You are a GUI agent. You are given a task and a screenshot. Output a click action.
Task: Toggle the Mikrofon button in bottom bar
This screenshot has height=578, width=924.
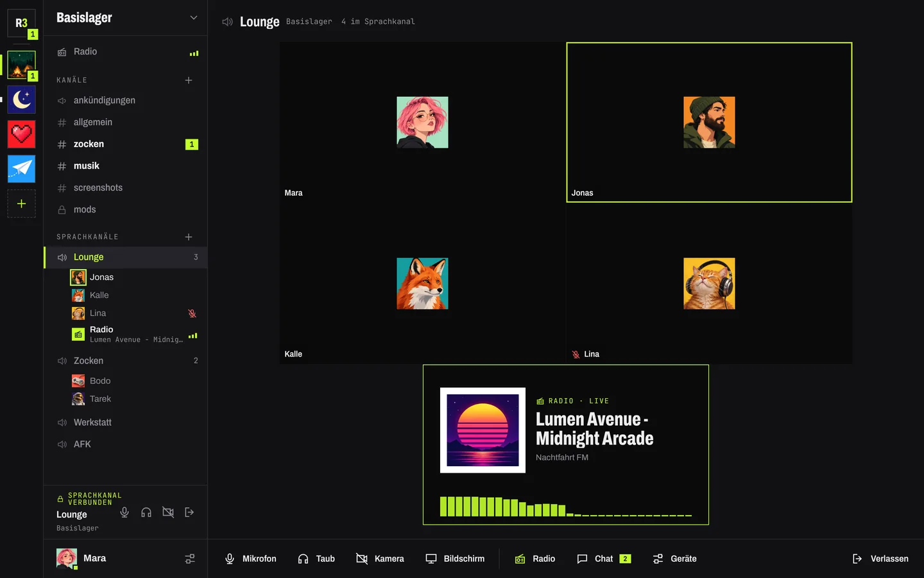(x=250, y=559)
